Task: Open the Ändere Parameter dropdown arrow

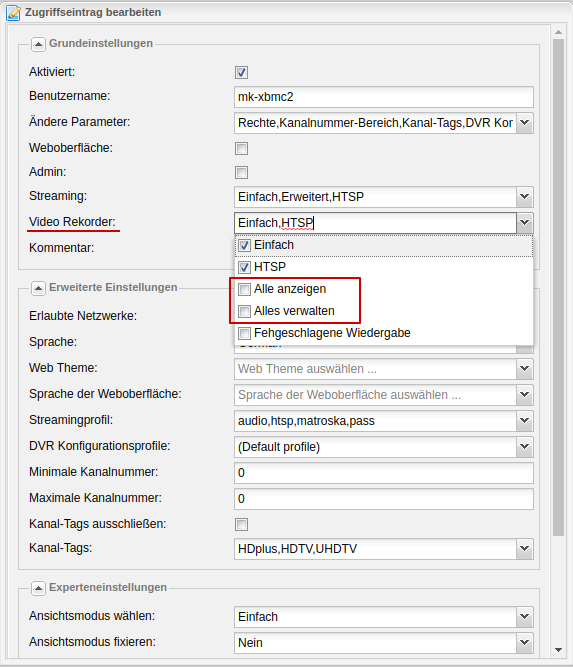Action: (x=525, y=123)
